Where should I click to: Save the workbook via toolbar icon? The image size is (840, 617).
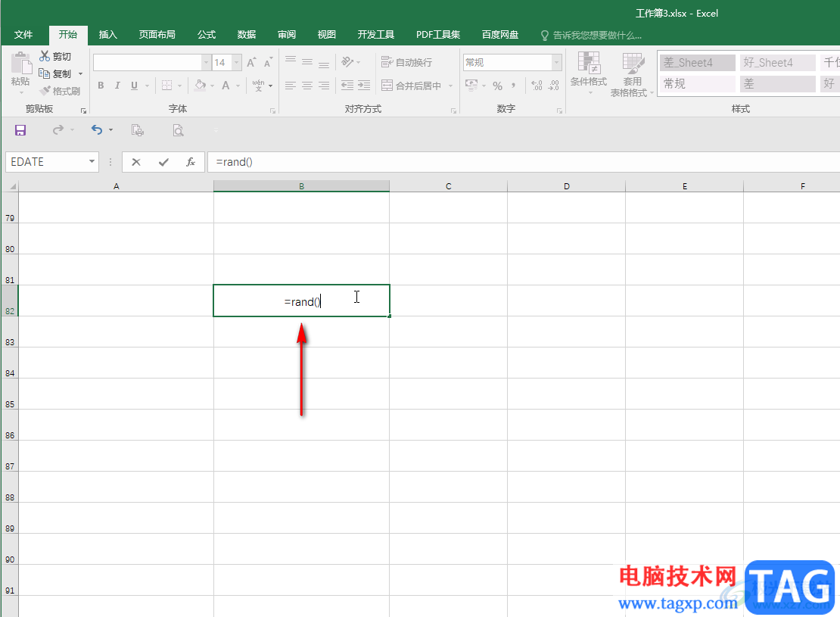click(20, 130)
